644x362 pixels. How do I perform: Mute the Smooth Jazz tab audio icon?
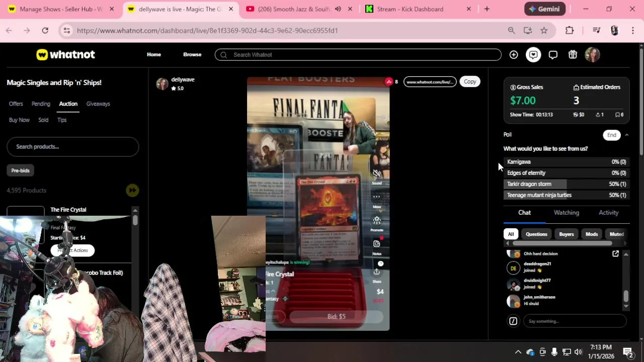tap(338, 9)
